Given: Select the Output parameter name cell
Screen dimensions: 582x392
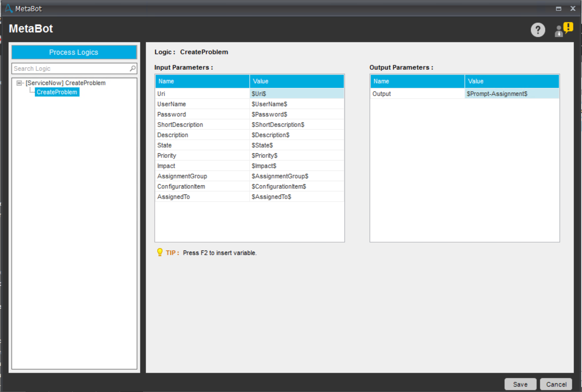Looking at the screenshot, I should (418, 94).
